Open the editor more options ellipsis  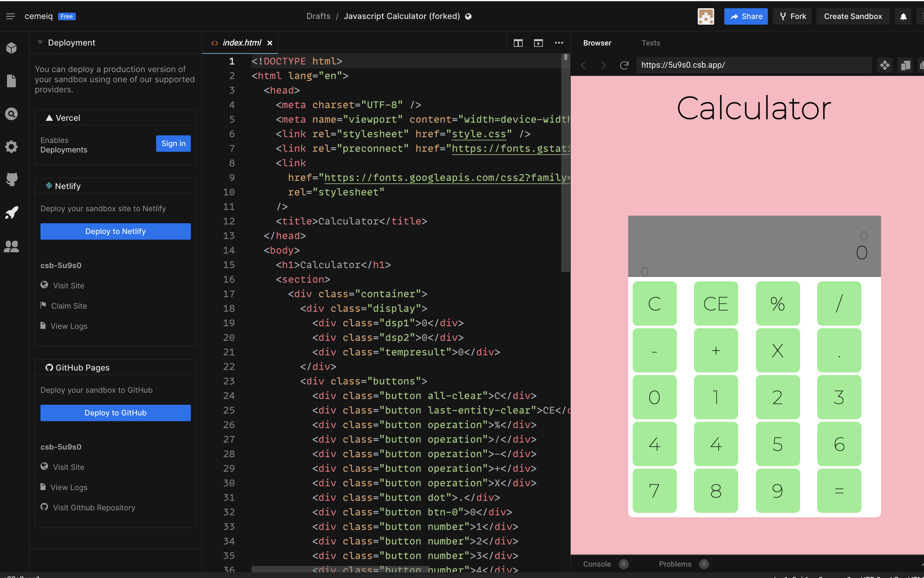(x=559, y=43)
